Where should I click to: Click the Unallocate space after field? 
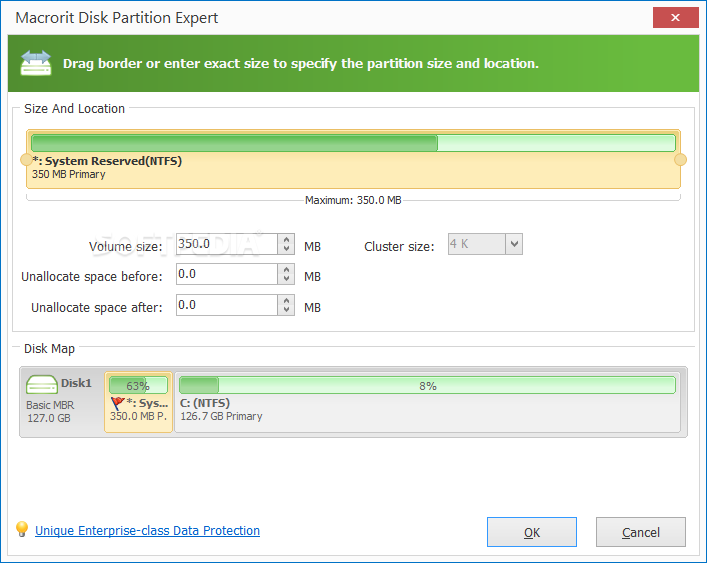point(227,305)
